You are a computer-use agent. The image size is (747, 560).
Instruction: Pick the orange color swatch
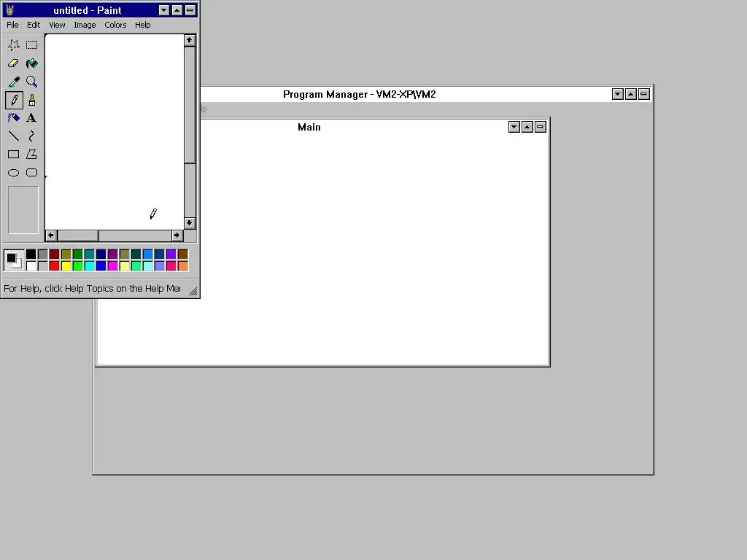pos(183,265)
